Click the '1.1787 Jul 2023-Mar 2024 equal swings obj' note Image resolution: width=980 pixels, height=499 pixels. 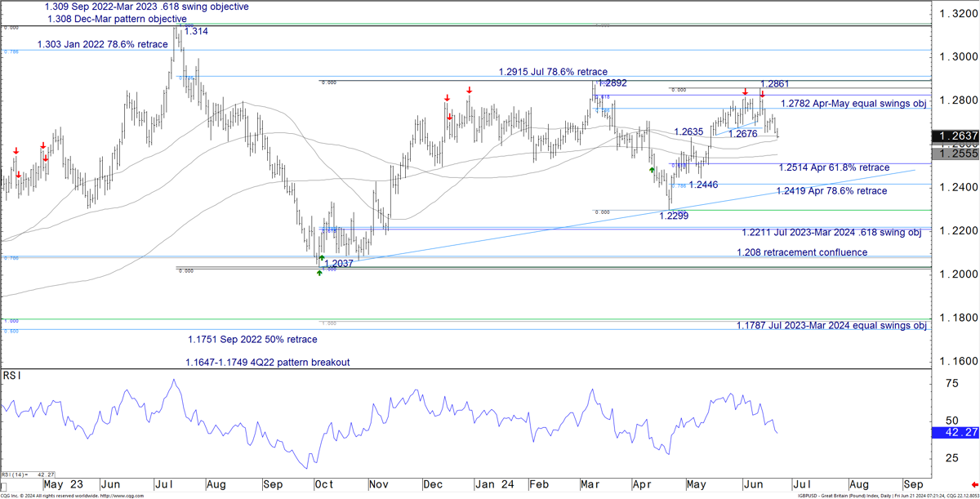(x=831, y=326)
